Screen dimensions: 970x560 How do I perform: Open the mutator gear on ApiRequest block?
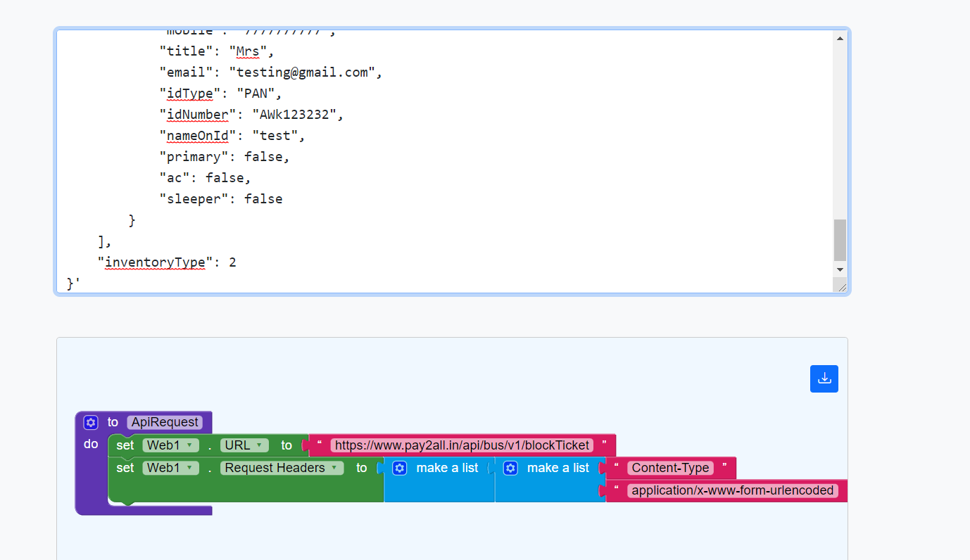click(90, 422)
